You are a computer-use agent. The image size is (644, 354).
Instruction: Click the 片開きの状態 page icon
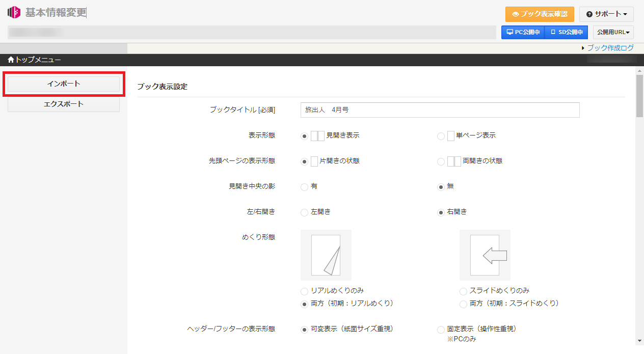(314, 161)
